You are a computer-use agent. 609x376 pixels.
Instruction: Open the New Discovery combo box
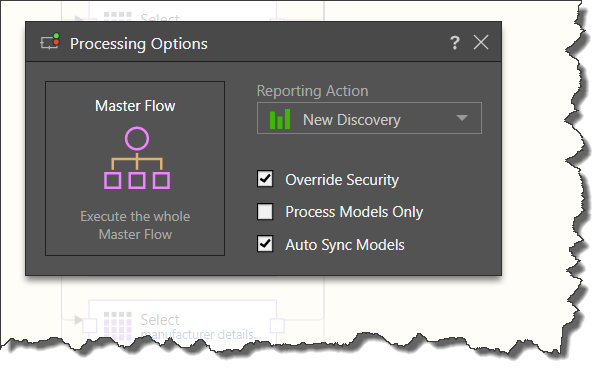pos(369,118)
